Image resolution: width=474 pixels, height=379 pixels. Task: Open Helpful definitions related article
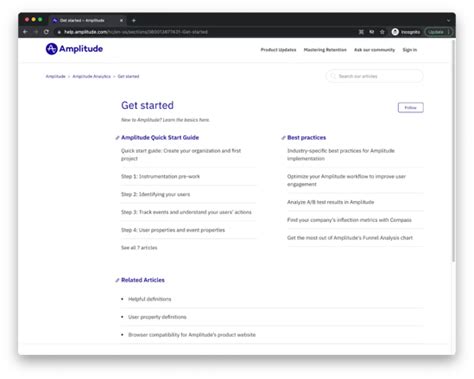[x=150, y=299]
